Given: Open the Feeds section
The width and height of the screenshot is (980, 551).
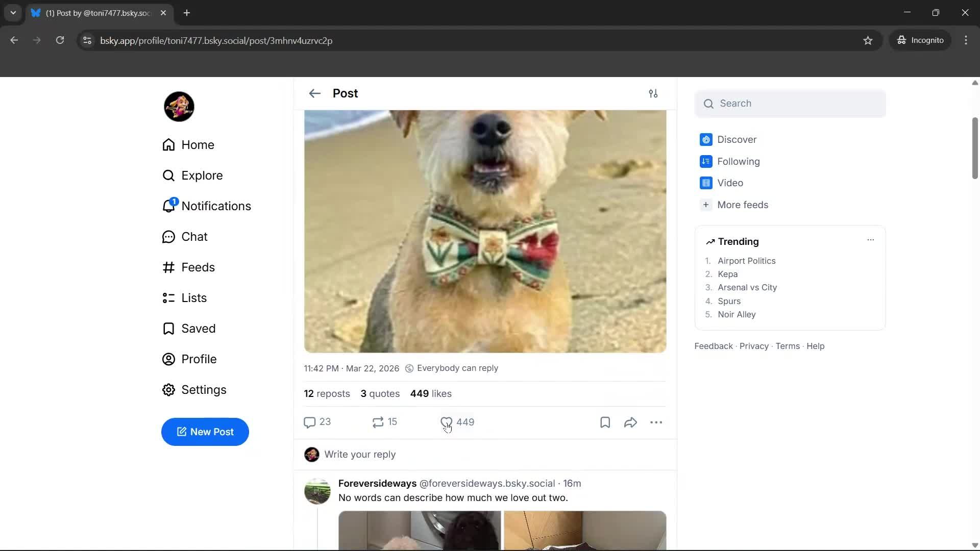Looking at the screenshot, I should [189, 267].
